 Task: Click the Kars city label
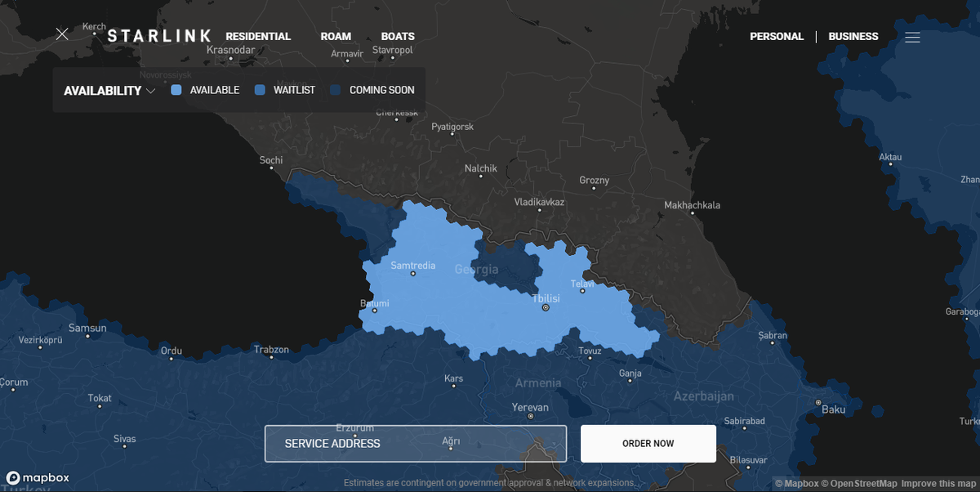tap(453, 378)
